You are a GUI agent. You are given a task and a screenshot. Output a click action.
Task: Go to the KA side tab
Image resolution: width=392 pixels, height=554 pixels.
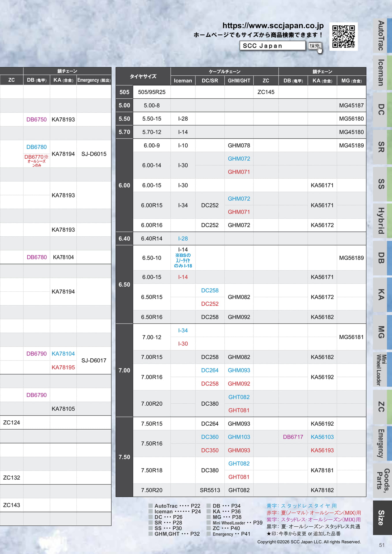point(382,295)
